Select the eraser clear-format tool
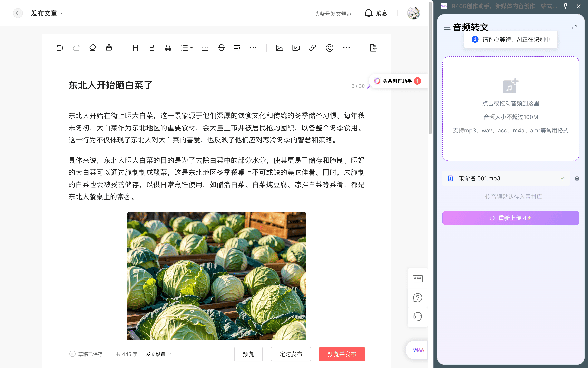This screenshot has width=588, height=368. point(92,48)
